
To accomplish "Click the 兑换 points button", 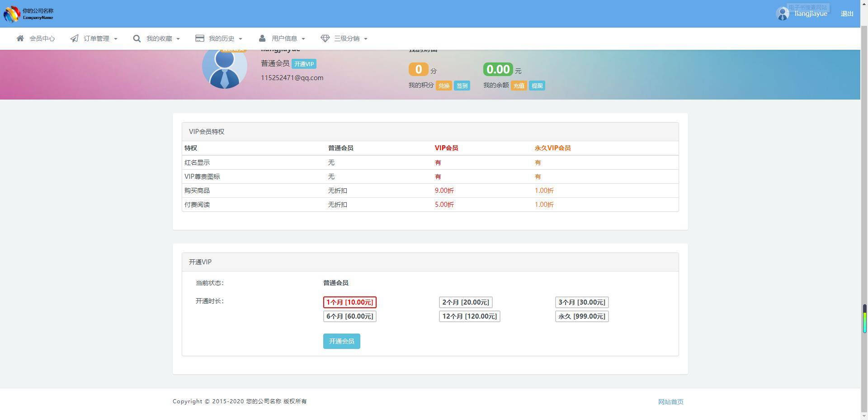I will tap(444, 86).
